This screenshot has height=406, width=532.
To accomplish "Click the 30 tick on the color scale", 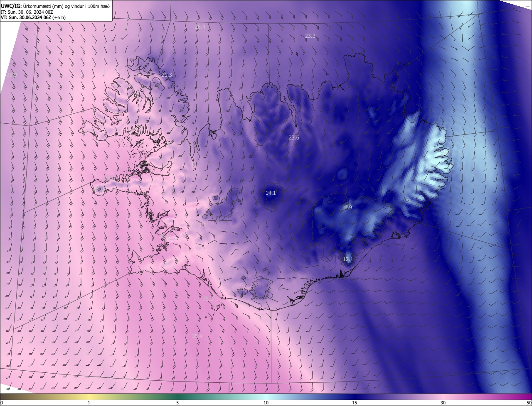I will pyautogui.click(x=443, y=403).
